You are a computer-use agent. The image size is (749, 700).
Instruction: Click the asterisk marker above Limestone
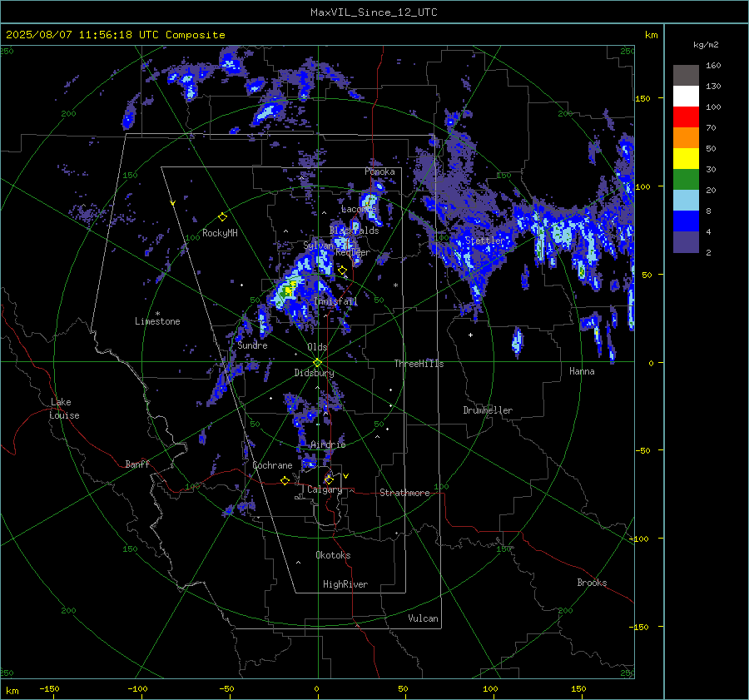tap(157, 314)
